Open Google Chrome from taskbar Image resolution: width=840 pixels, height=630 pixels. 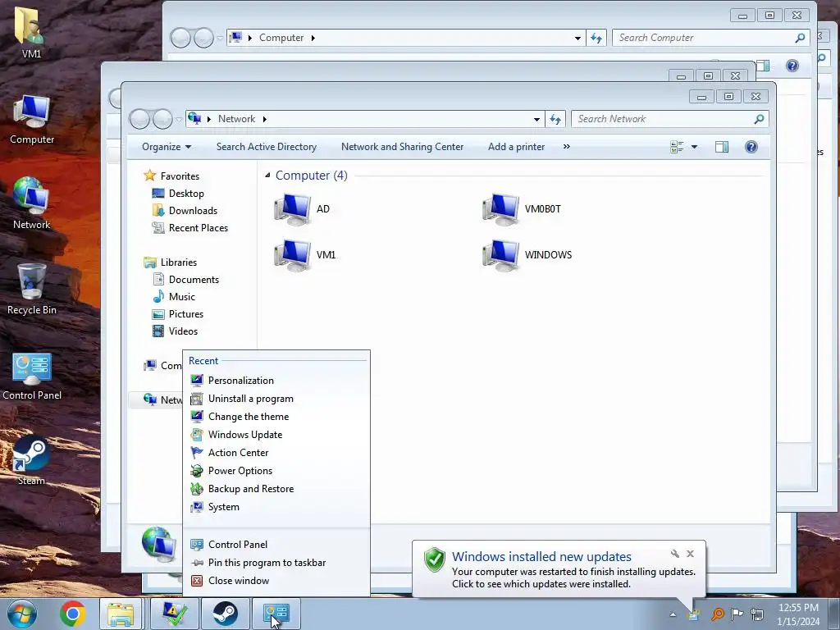click(73, 614)
